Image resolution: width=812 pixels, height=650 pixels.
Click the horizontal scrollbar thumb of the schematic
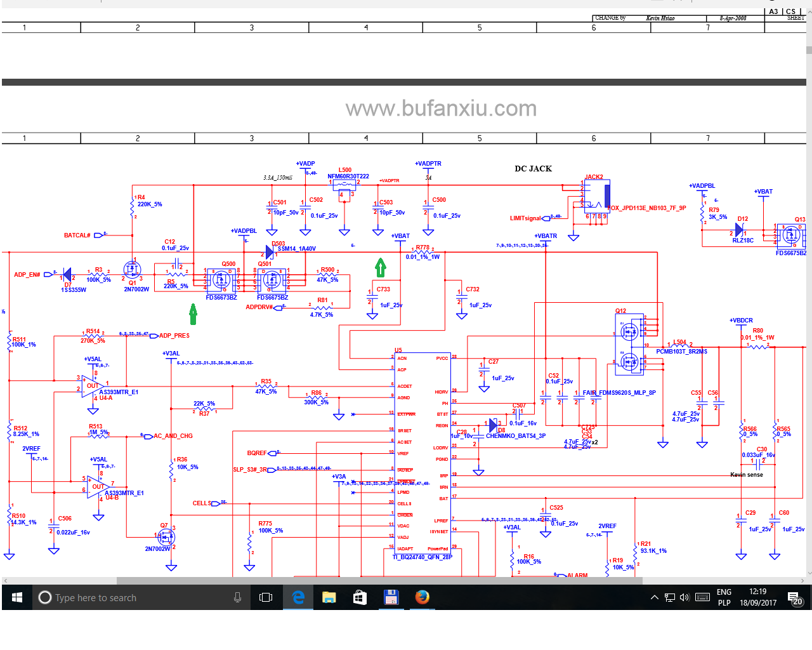[379, 580]
